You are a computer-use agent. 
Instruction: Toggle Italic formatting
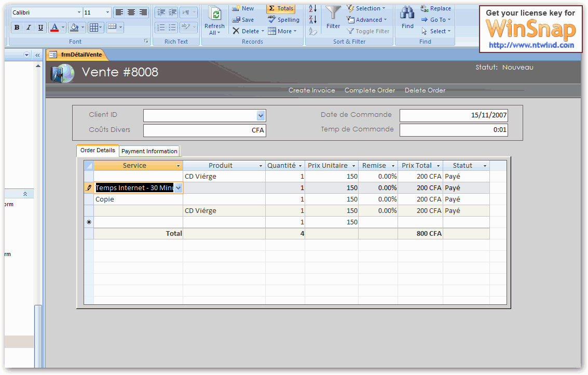pos(29,27)
